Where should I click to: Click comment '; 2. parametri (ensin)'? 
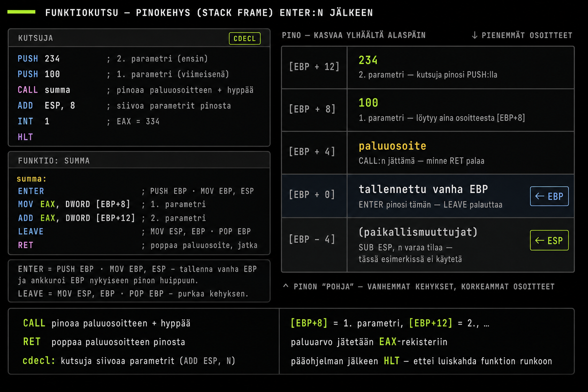point(157,59)
